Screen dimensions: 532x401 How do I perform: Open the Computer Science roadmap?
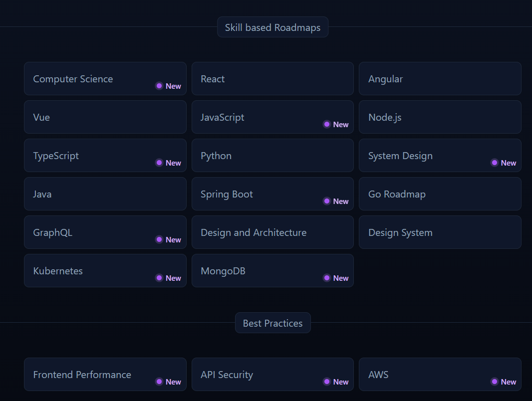pyautogui.click(x=105, y=79)
